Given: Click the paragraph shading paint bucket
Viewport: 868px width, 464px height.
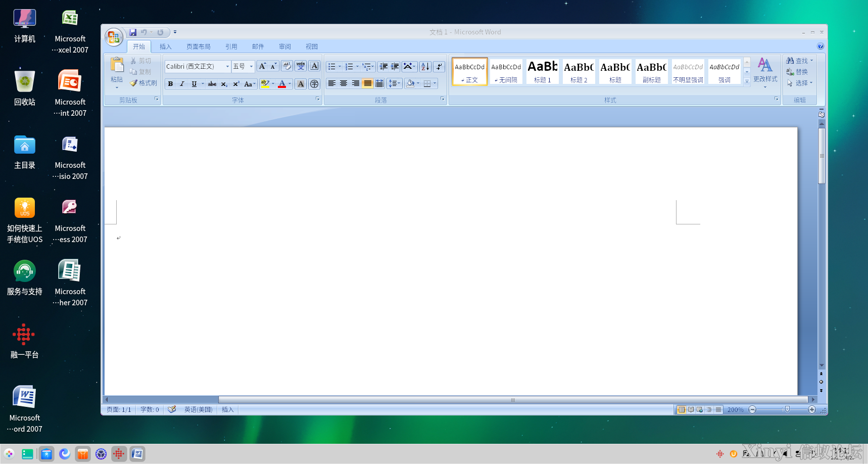Looking at the screenshot, I should point(410,83).
